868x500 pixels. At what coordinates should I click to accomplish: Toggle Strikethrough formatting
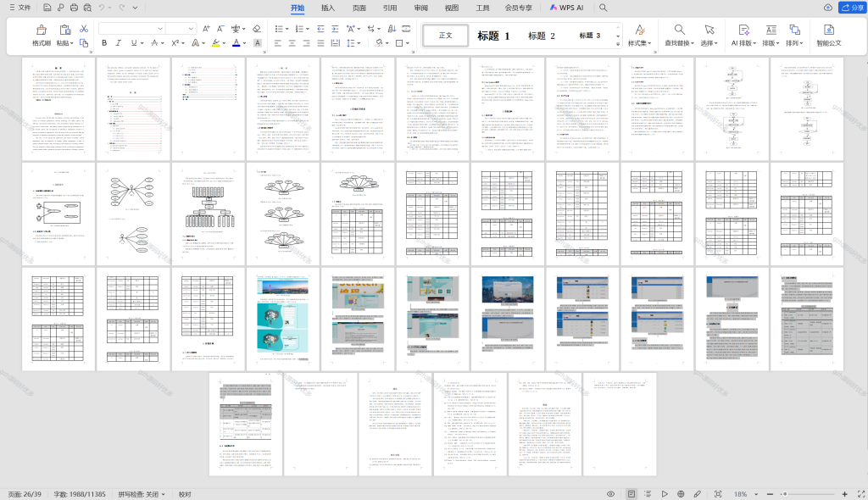[154, 42]
